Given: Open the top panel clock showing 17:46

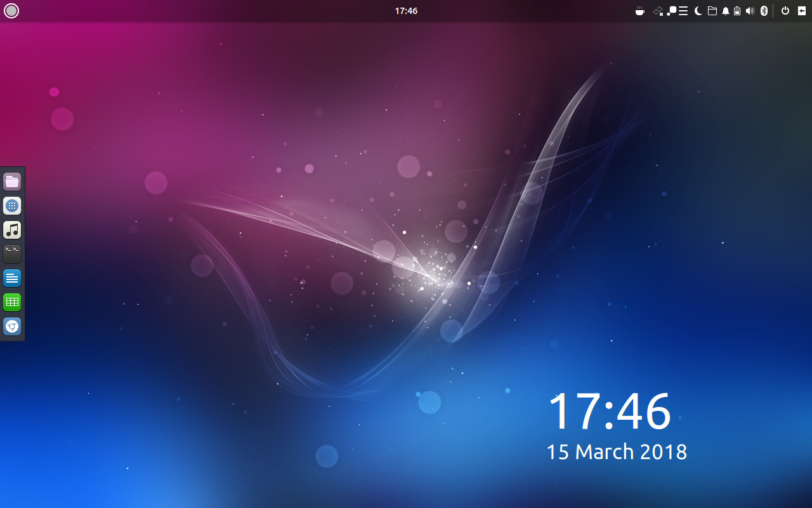Looking at the screenshot, I should (406, 11).
